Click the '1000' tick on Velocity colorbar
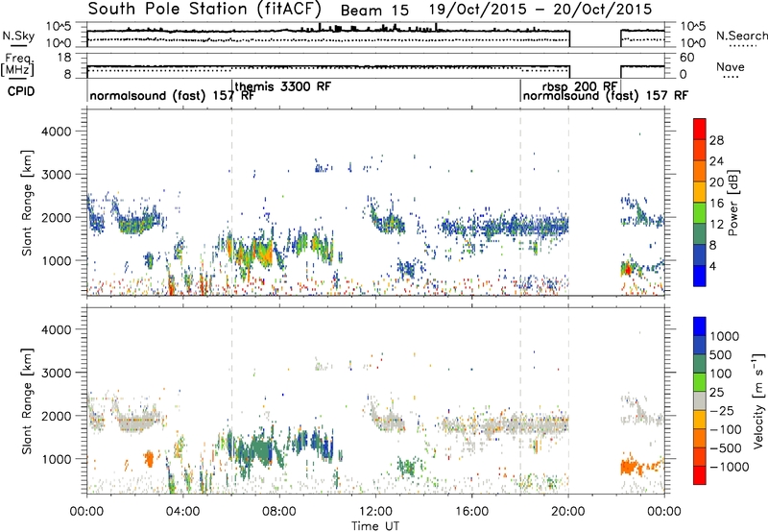 (725, 336)
